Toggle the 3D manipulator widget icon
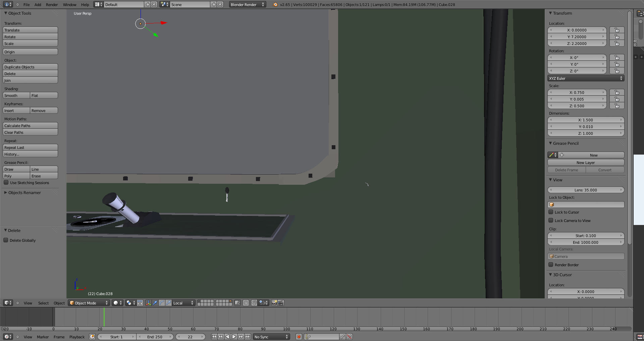Image resolution: width=644 pixels, height=341 pixels. click(x=148, y=303)
